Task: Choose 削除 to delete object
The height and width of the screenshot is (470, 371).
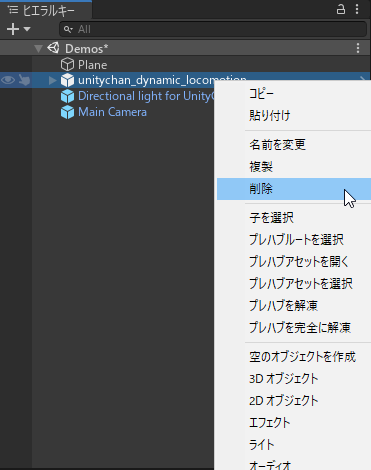Action: [x=294, y=189]
